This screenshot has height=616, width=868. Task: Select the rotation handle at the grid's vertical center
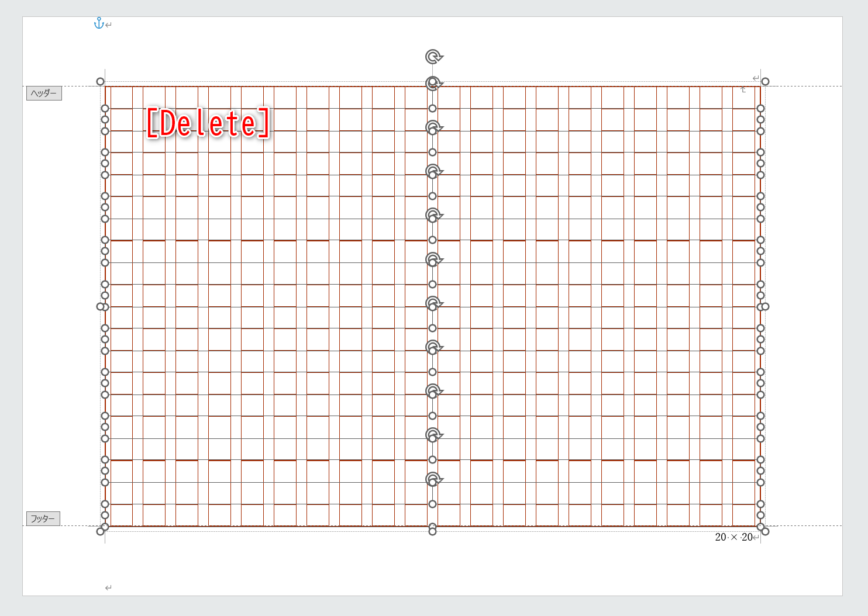[x=432, y=304]
